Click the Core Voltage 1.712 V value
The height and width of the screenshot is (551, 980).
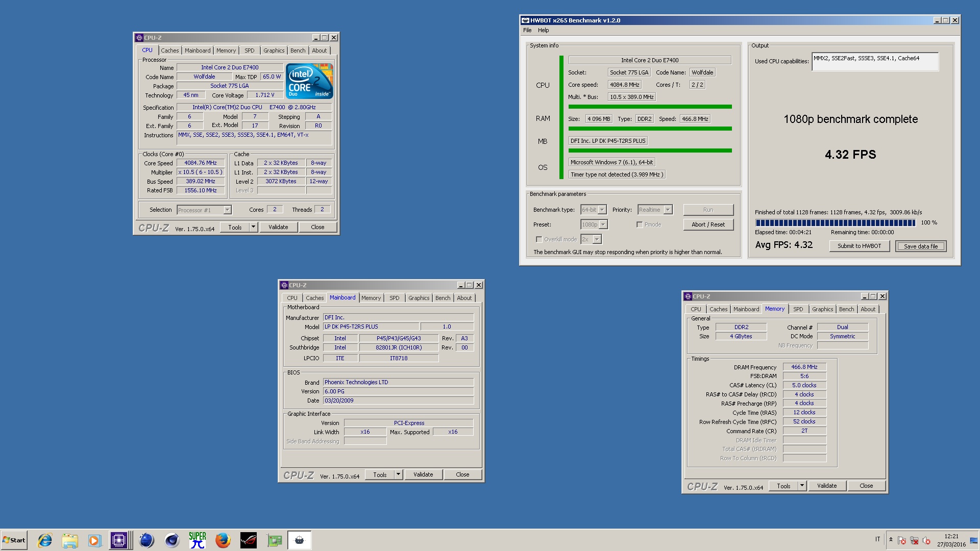click(x=265, y=95)
